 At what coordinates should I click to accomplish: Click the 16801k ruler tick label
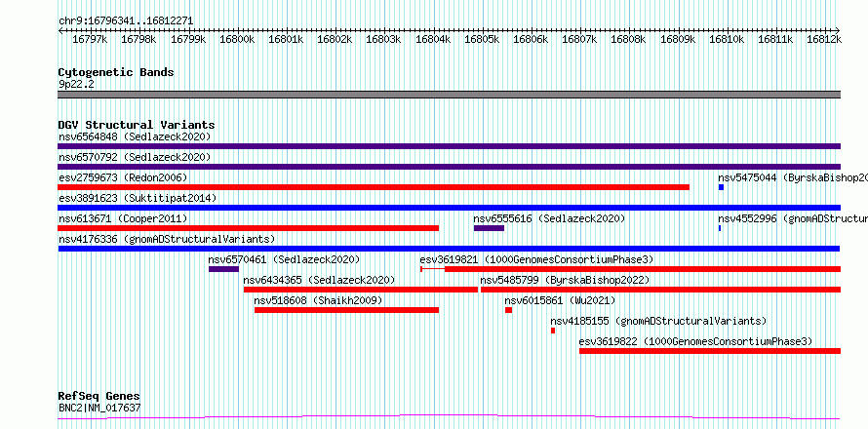pos(286,40)
